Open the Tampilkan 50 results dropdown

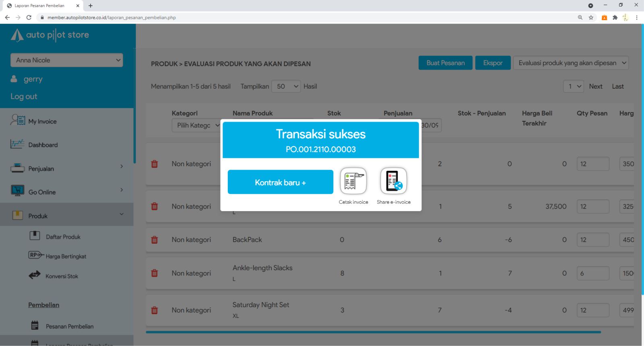pos(286,86)
